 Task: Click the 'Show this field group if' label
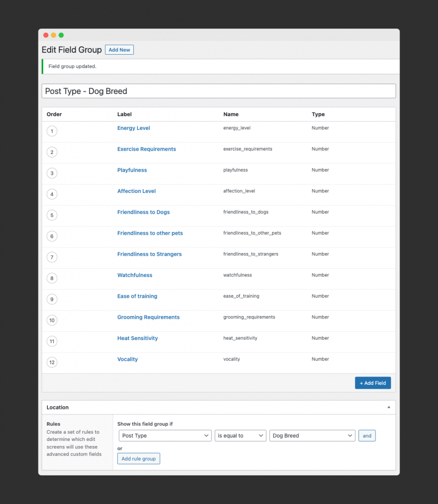point(145,424)
